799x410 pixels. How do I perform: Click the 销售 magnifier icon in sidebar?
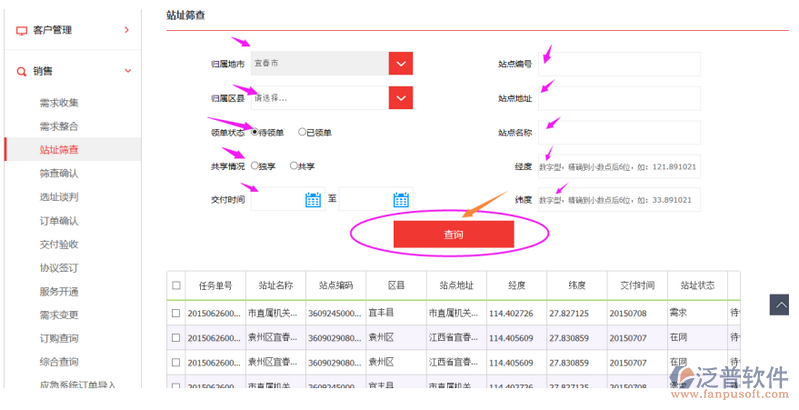point(22,71)
